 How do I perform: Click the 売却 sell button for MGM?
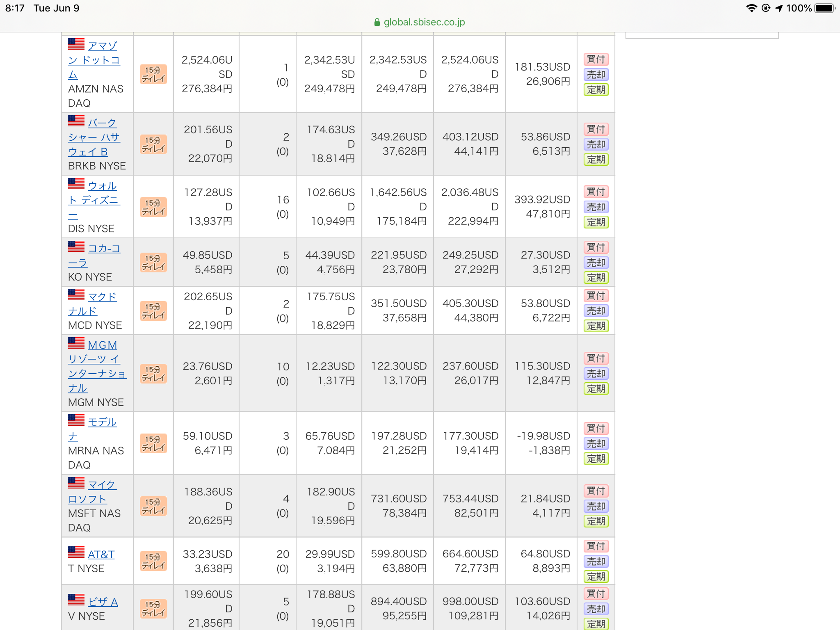(596, 374)
